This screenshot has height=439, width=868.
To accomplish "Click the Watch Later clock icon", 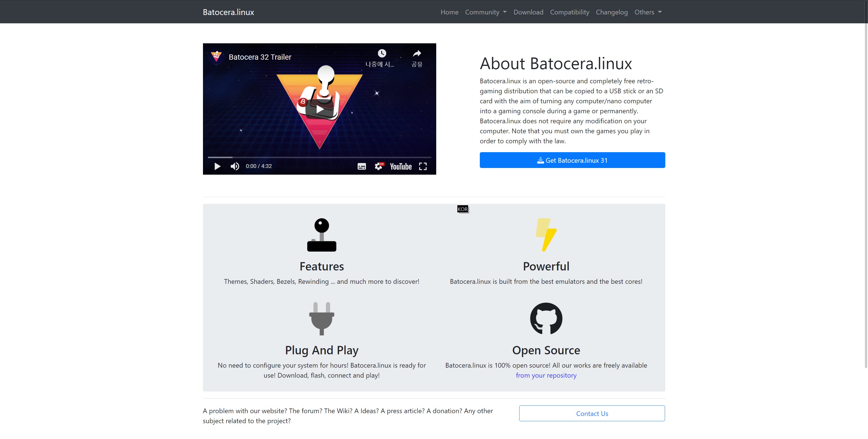I will pos(382,53).
